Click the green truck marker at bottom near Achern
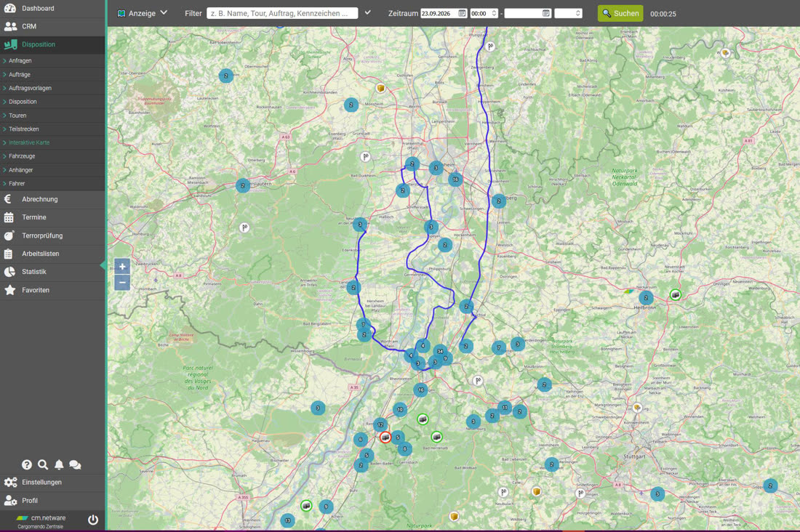Viewport: 800px width, 532px height. pos(306,506)
